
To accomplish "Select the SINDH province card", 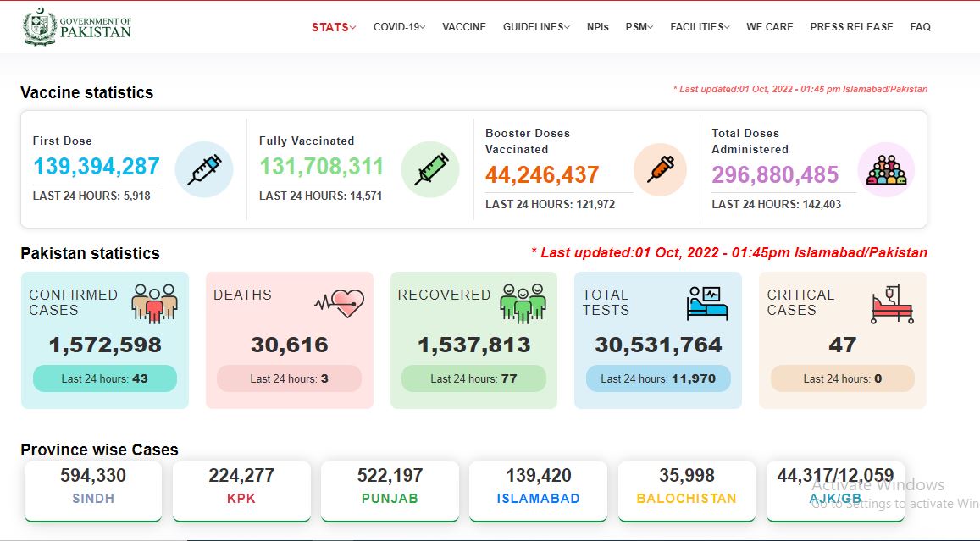I will (93, 491).
